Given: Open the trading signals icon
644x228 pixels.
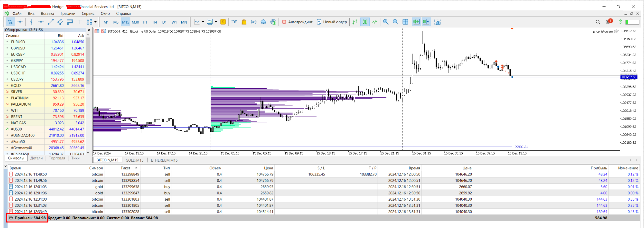Looking at the screenshot, I should (254, 22).
